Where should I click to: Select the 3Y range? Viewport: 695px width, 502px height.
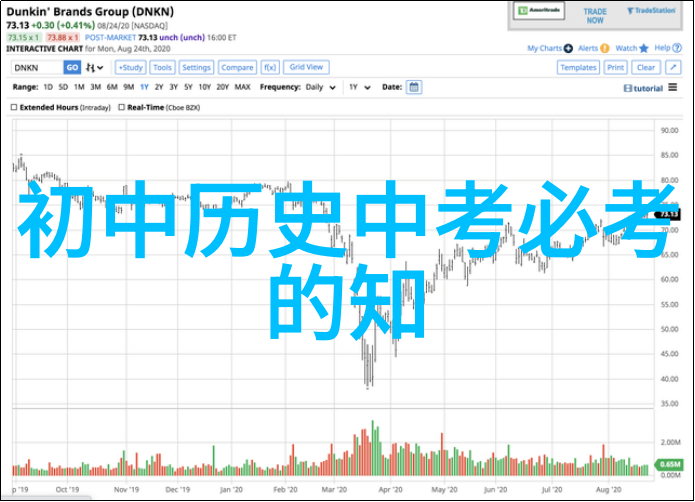(x=174, y=87)
